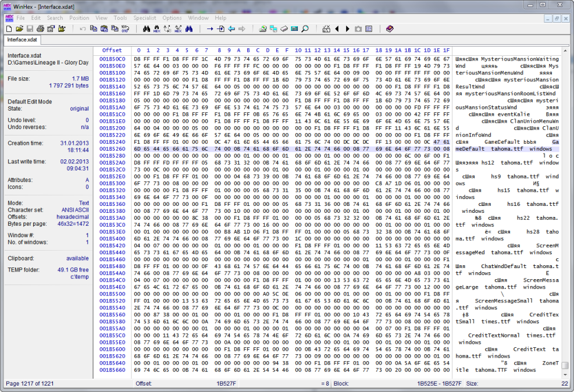This screenshot has height=392, width=574.
Task: Click the Find Hex Values icon
Action: point(157,28)
